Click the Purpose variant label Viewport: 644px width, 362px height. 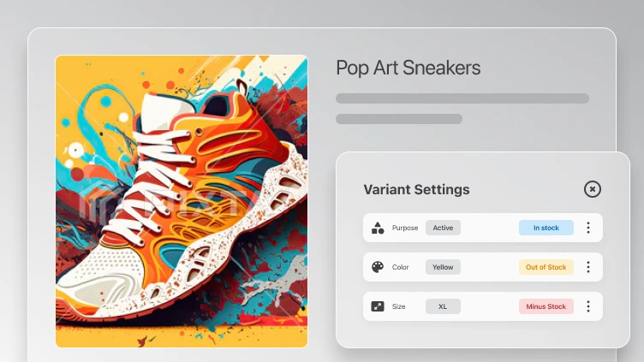coord(405,228)
